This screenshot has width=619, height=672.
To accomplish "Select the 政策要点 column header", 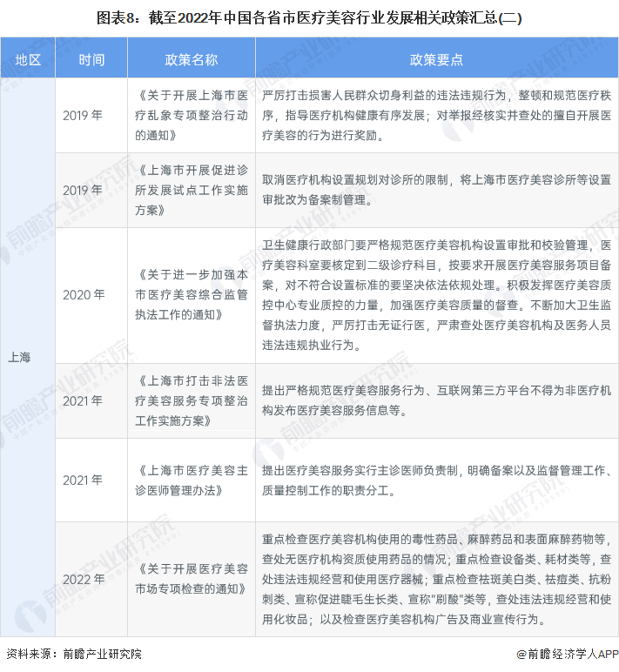I will (436, 60).
